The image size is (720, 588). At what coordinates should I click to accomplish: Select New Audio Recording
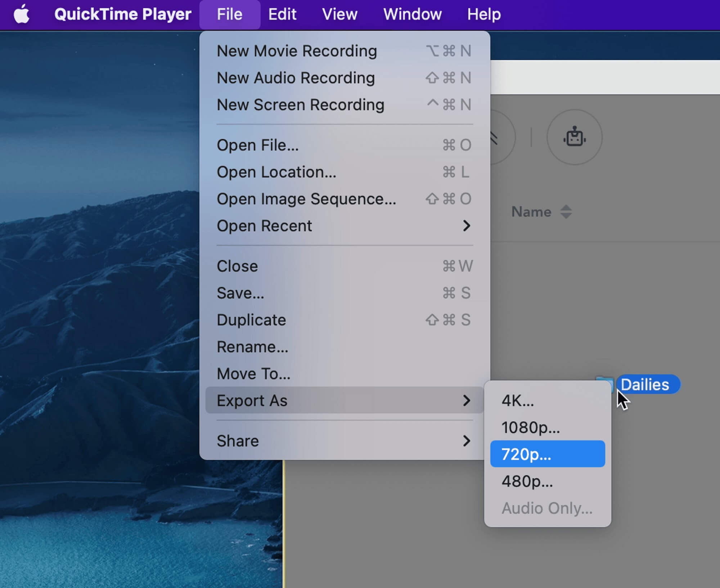(296, 78)
